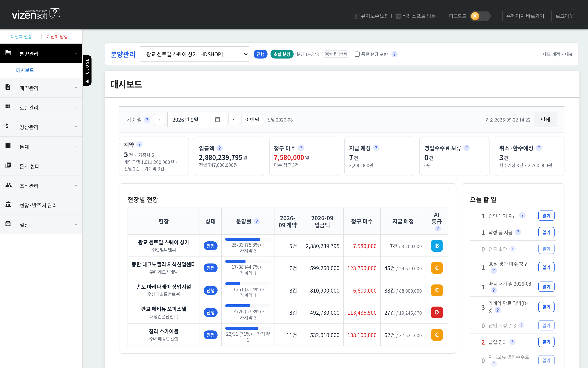Click the 문서 센터 PDF icon

coord(8,165)
